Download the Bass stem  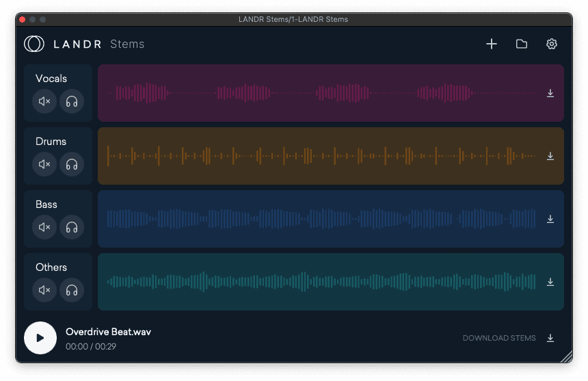pyautogui.click(x=550, y=220)
